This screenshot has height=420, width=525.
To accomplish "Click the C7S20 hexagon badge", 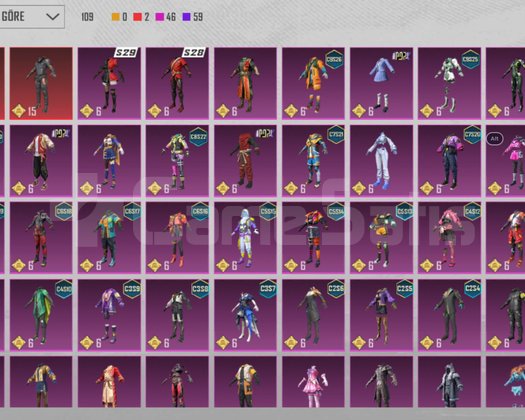I will (x=472, y=135).
